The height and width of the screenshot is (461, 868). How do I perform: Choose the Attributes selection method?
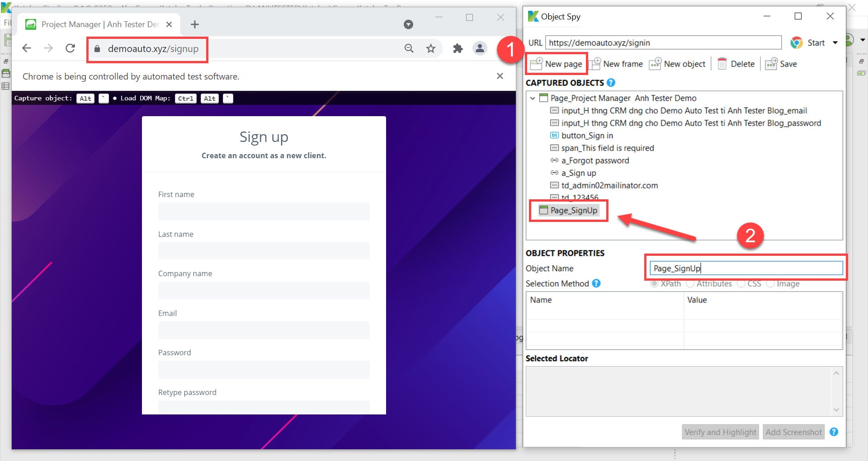click(709, 284)
